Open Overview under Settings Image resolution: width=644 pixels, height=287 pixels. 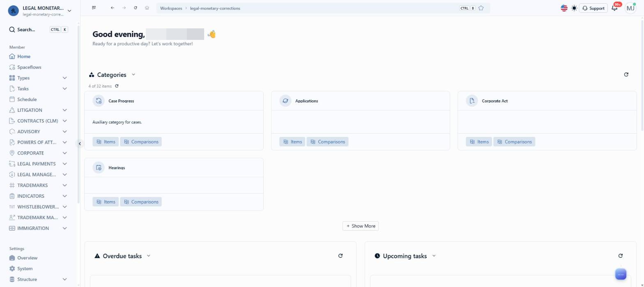click(27, 258)
